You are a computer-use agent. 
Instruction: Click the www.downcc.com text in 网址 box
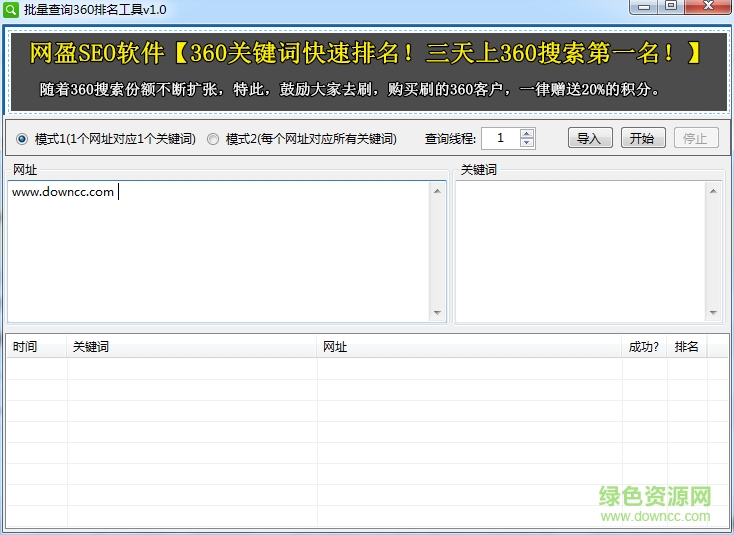(x=63, y=192)
